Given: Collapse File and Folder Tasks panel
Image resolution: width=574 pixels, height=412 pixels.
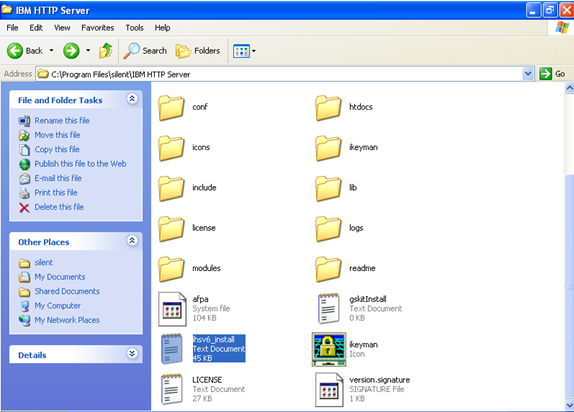Looking at the screenshot, I should coord(132,99).
